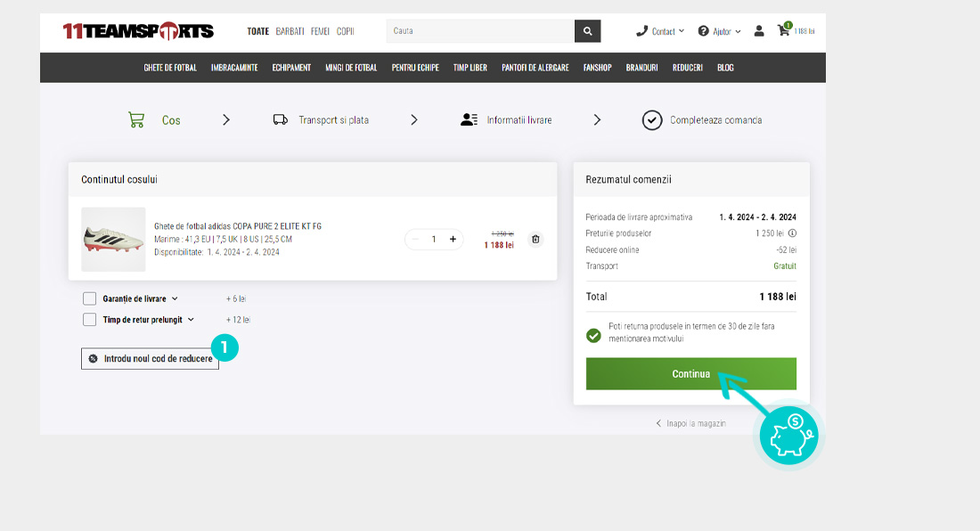Viewport: 980px width, 531px height.
Task: Select the COPII category filter
Action: [x=346, y=31]
